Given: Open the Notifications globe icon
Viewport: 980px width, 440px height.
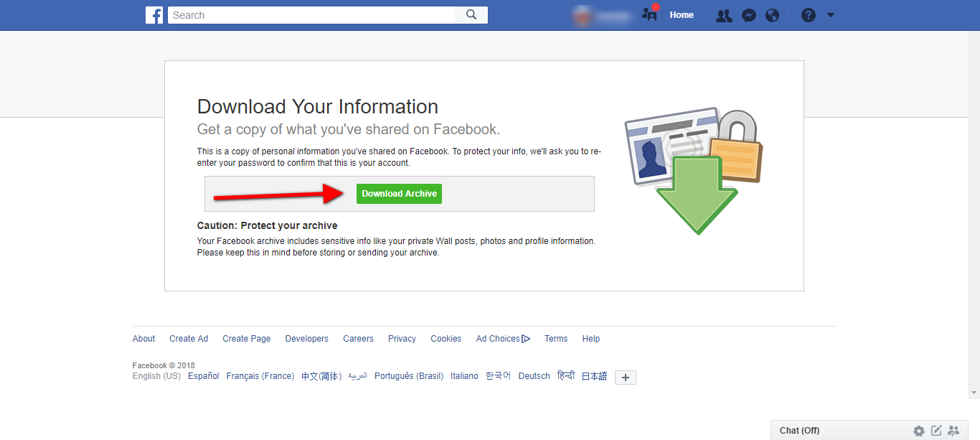Looking at the screenshot, I should [773, 15].
